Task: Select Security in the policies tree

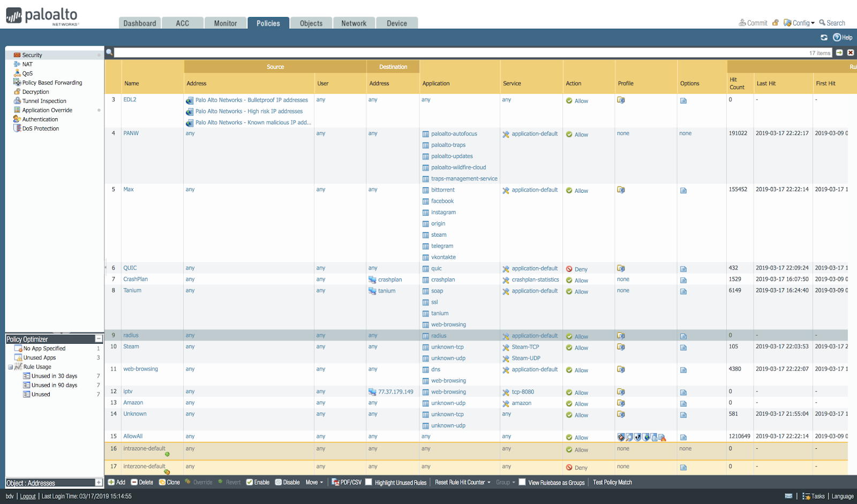Action: 32,55
